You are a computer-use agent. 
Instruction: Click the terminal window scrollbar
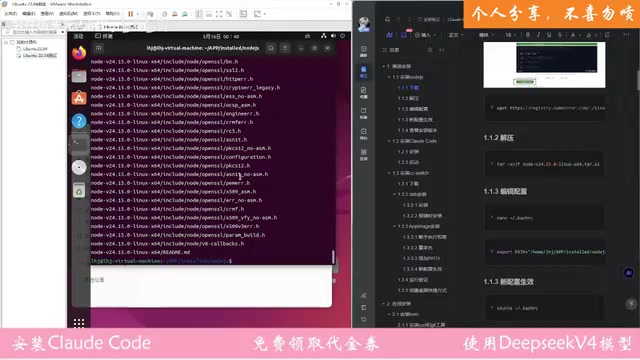[x=333, y=257]
